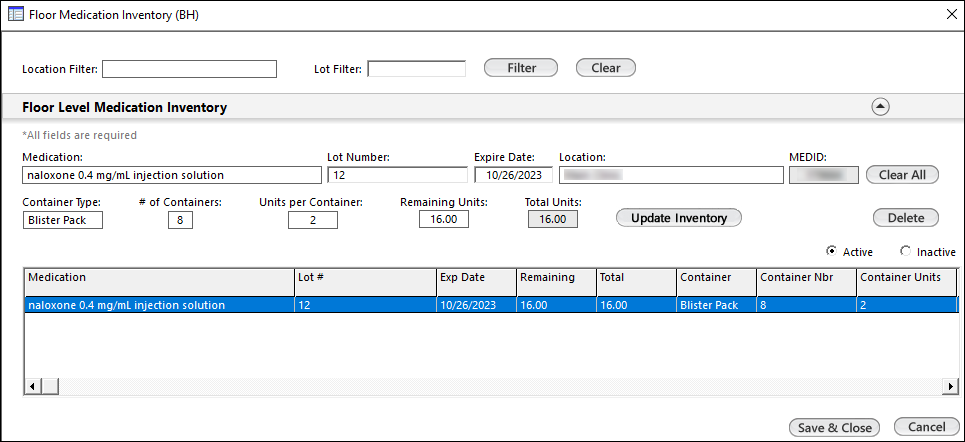Click the Expire Date field
Image resolution: width=965 pixels, height=442 pixels.
[513, 175]
